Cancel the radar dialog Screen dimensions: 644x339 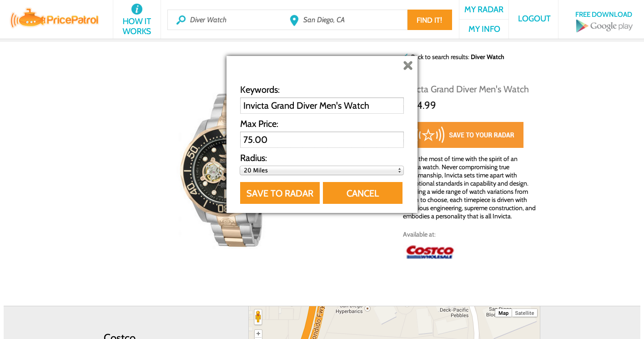point(362,193)
